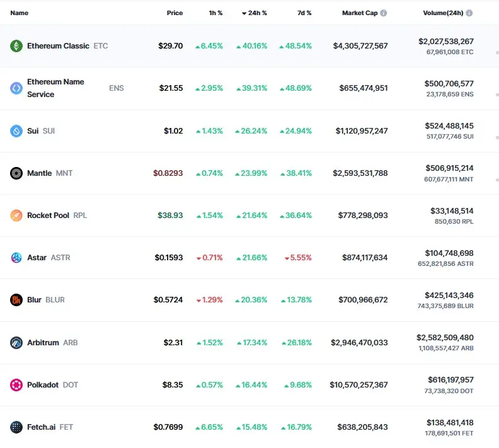Click the Blur coin logo
The image size is (499, 448).
click(16, 300)
